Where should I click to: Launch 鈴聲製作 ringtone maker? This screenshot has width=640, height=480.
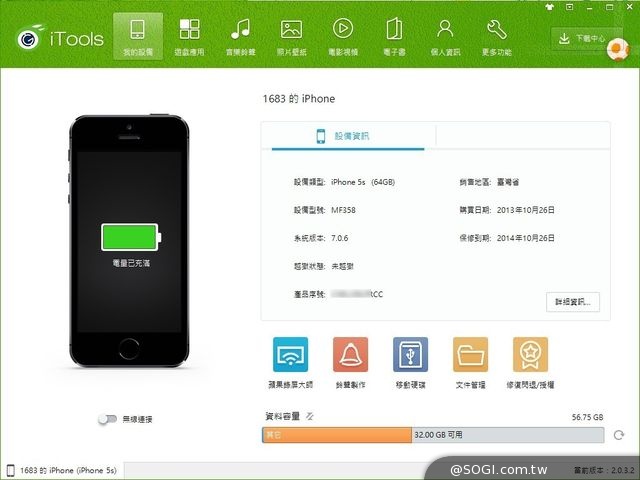(x=350, y=362)
